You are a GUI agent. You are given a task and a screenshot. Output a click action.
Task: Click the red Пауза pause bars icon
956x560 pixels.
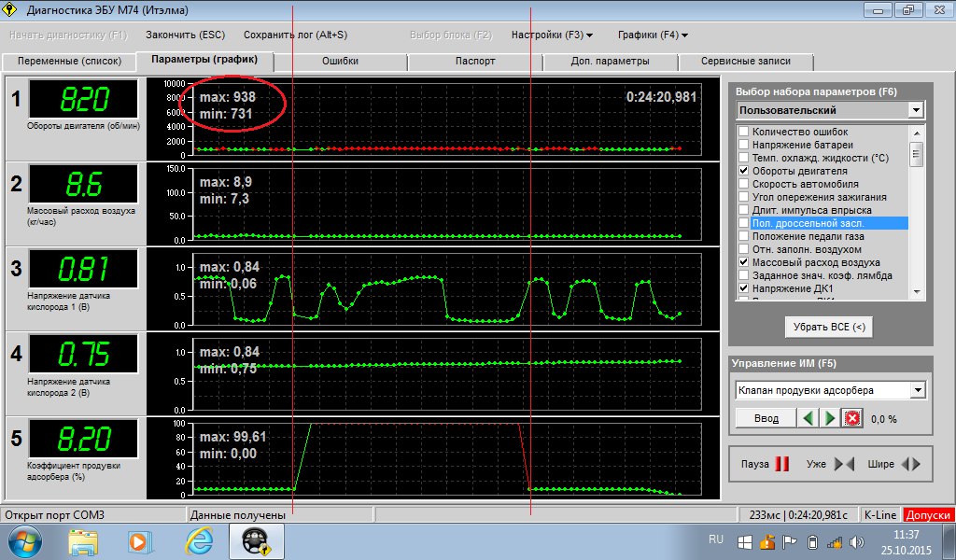click(781, 464)
